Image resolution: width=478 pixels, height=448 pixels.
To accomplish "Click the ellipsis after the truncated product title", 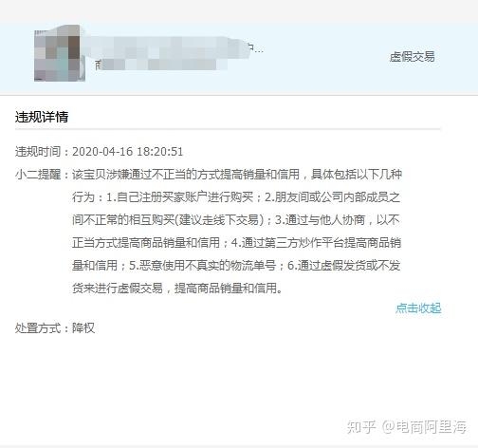I will [259, 50].
